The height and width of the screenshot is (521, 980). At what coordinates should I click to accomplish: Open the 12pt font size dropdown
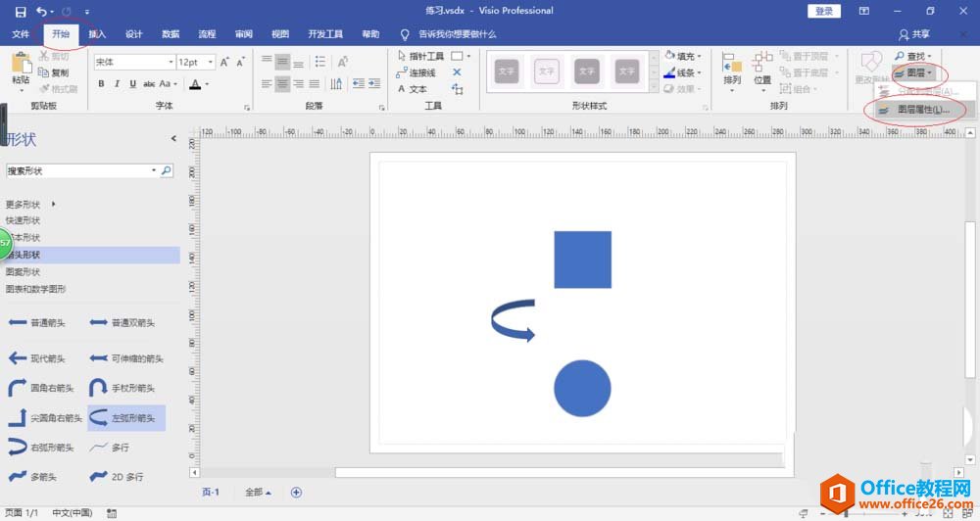coord(210,62)
